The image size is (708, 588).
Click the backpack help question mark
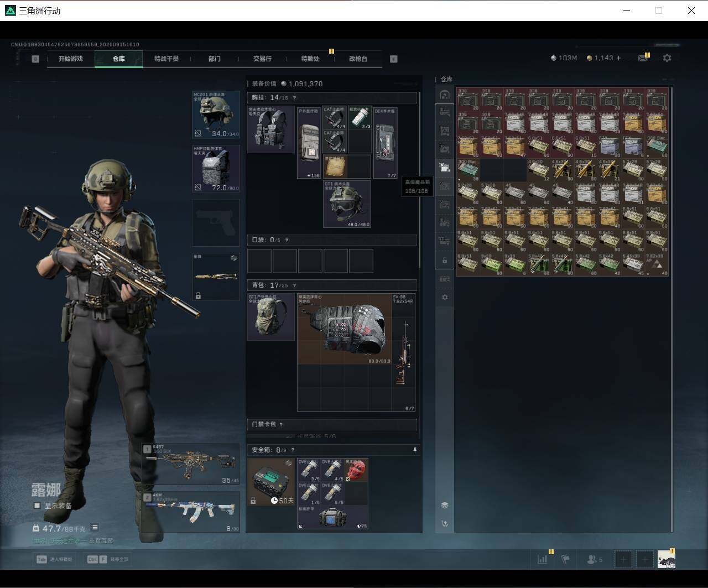(294, 285)
